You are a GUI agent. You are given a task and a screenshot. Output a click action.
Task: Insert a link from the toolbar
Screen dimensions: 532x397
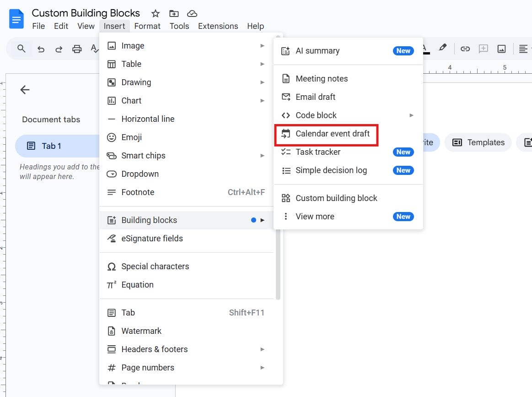click(465, 49)
